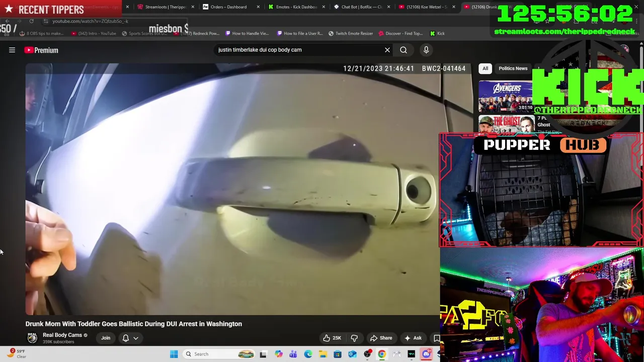Open Microsoft Store from taskbar
This screenshot has height=362, width=644.
(338, 354)
